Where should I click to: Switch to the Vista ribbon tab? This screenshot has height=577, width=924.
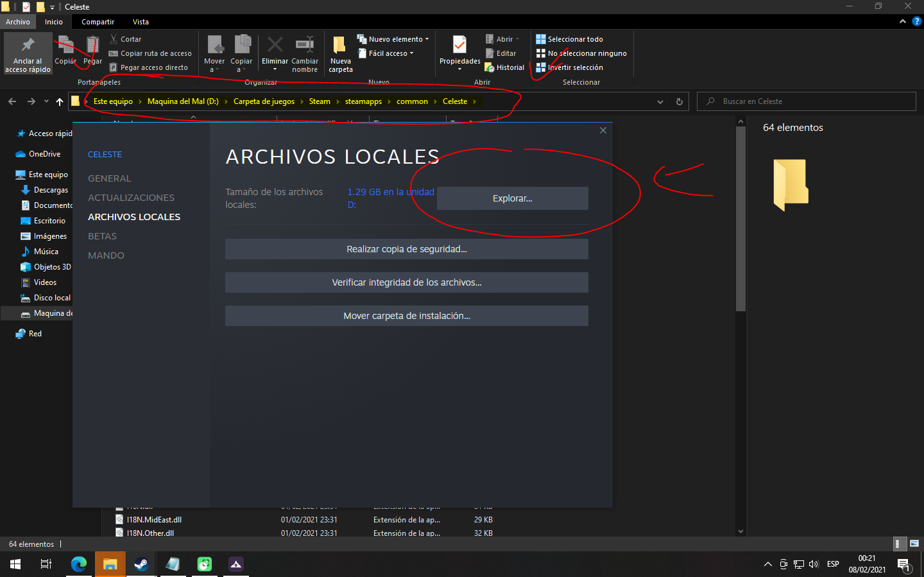tap(141, 22)
